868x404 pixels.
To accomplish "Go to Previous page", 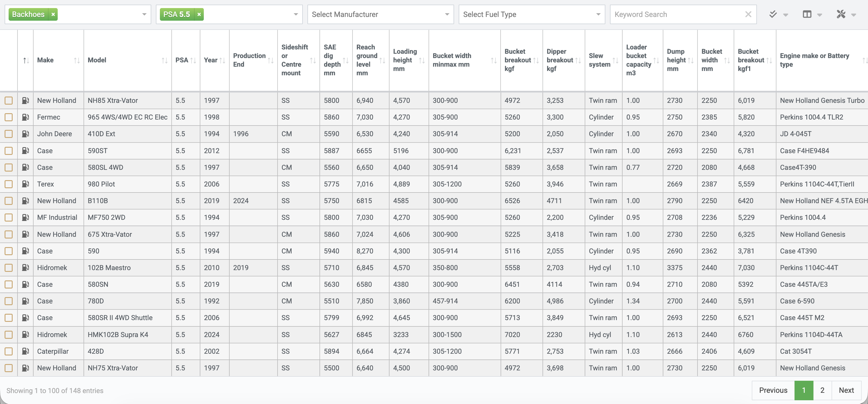I will coord(773,390).
